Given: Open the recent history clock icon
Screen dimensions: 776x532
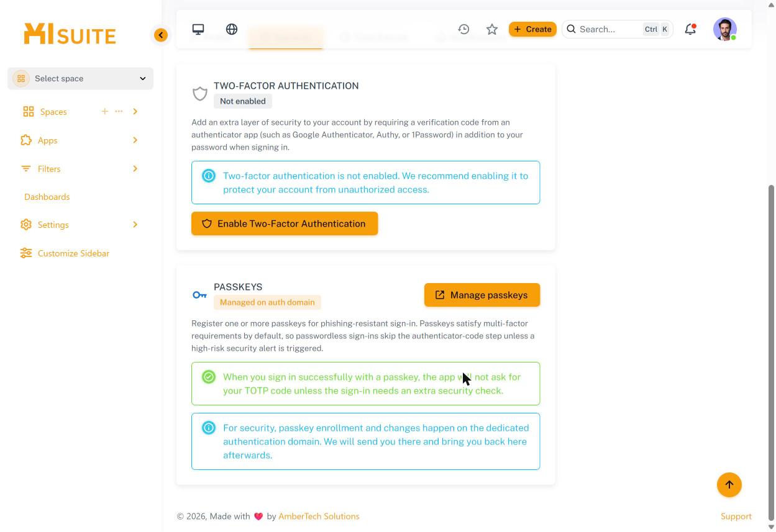Looking at the screenshot, I should 463,29.
